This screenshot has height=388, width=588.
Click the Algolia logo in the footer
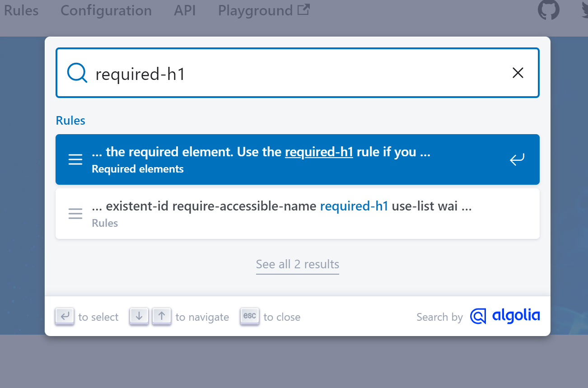504,316
